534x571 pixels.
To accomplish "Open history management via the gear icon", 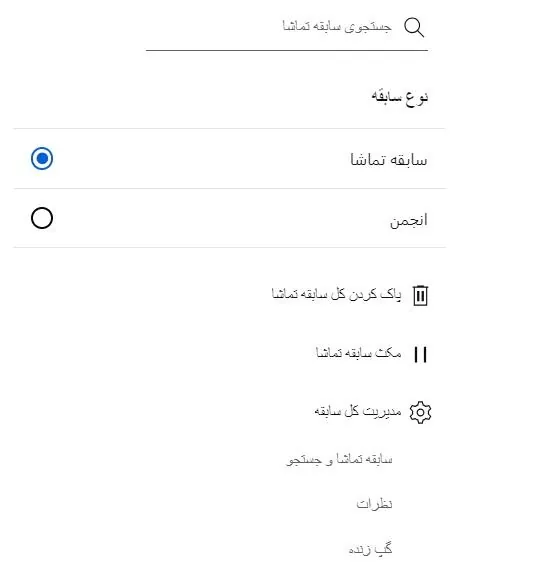I will click(420, 413).
